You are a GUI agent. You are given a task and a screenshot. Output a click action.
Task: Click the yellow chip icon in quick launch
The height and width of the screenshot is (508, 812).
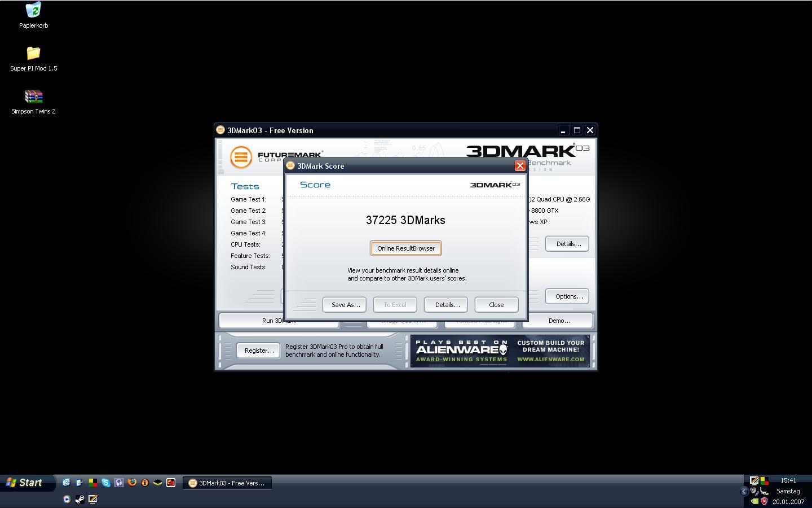pos(158,483)
